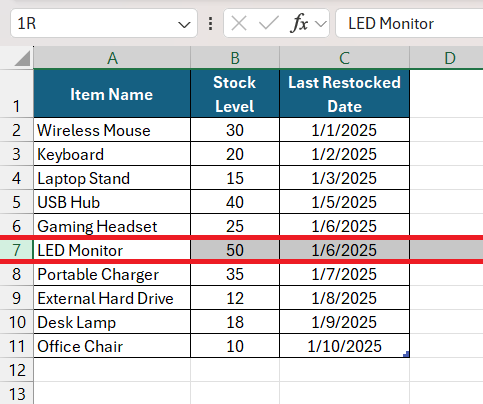This screenshot has height=404, width=483.
Task: Click the Stock Level header cell
Action: pyautogui.click(x=235, y=93)
